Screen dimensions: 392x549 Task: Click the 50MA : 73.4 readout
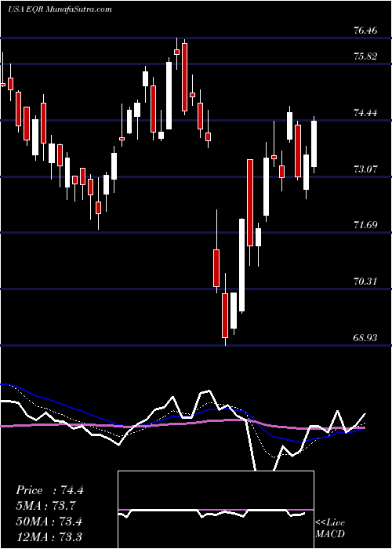click(49, 521)
